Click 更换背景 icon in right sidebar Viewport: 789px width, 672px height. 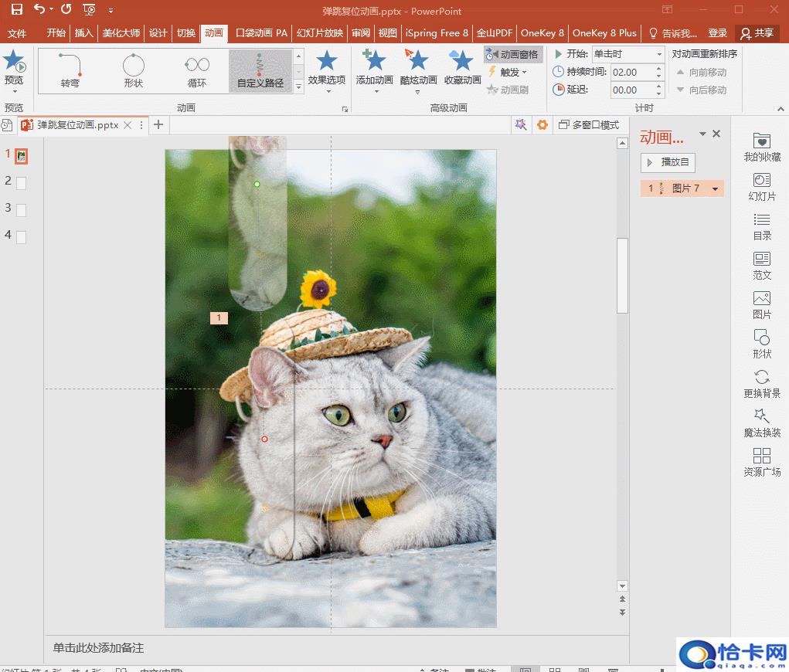[762, 377]
